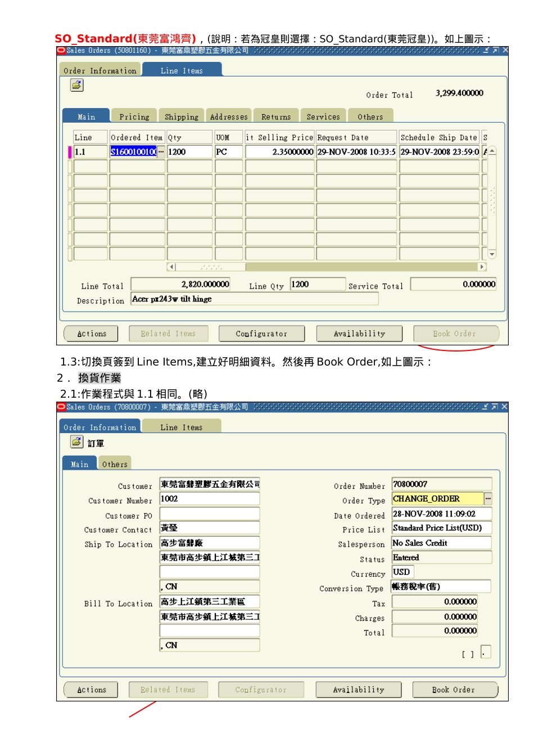This screenshot has width=534, height=756.
Task: Click Actions button in window 70800007
Action: (91, 690)
